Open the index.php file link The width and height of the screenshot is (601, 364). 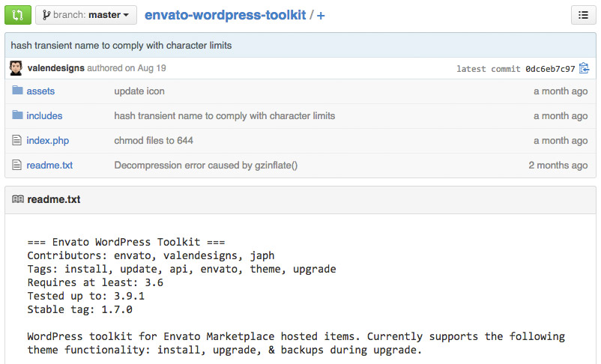click(47, 141)
